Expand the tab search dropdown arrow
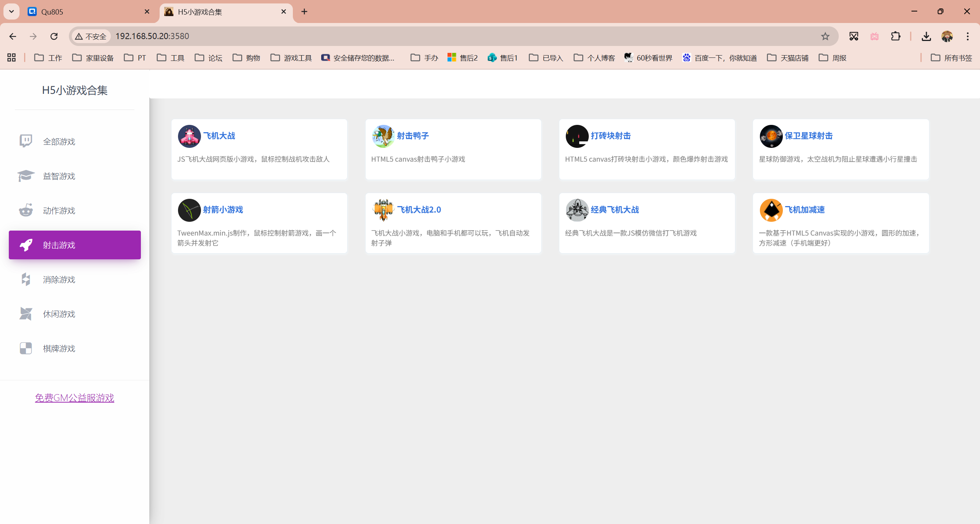980x524 pixels. tap(11, 11)
